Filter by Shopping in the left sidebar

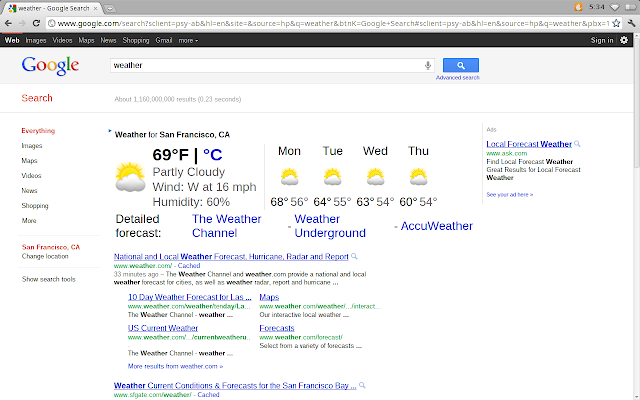coord(35,206)
